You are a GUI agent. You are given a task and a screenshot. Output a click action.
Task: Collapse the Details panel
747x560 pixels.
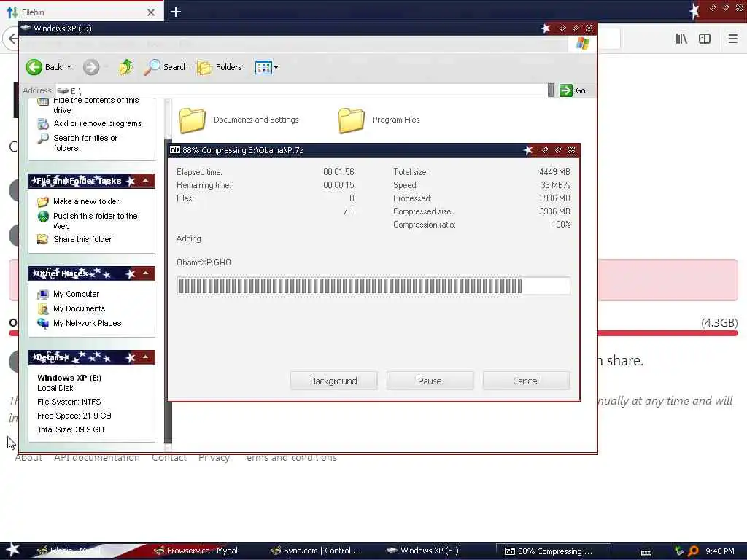coord(146,357)
